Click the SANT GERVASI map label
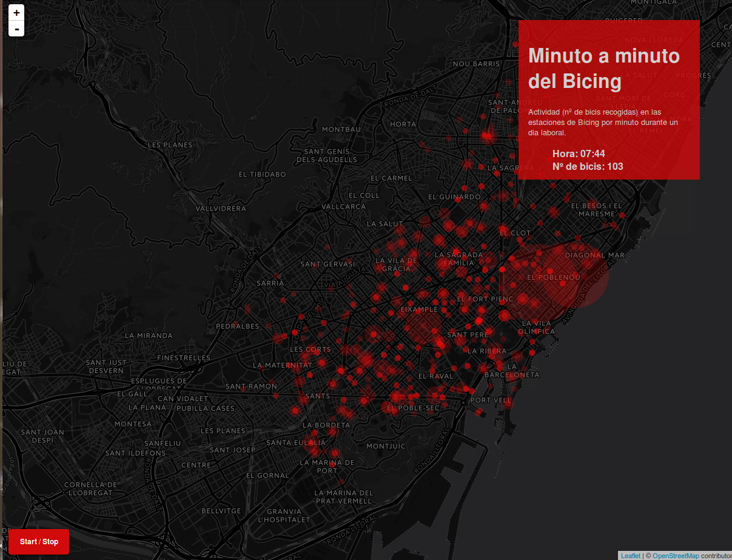 (327, 264)
